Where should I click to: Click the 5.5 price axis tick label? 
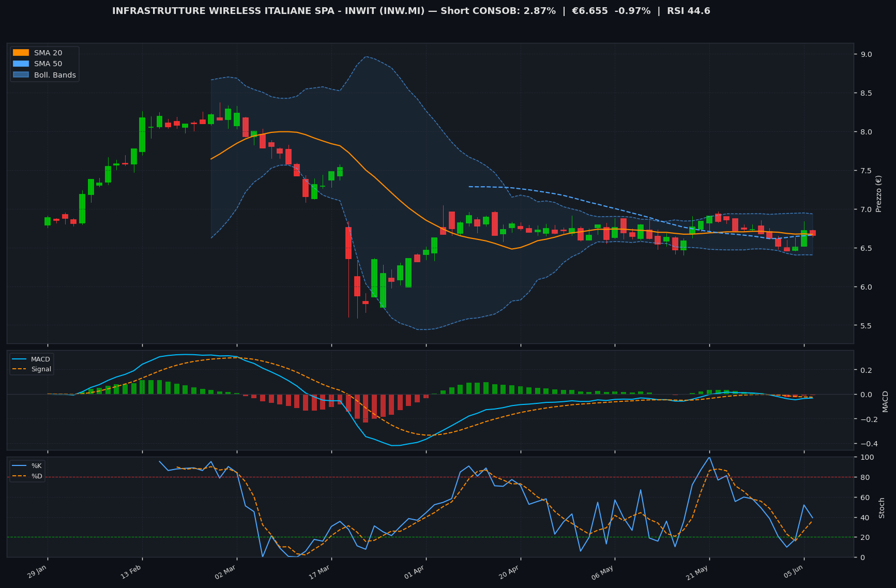(x=867, y=326)
